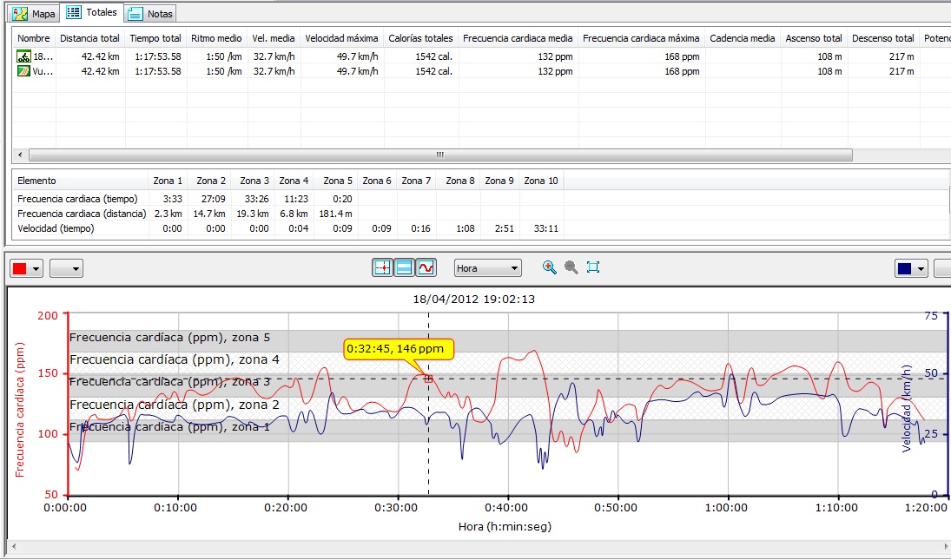Click the red data point marker on curve
Image resolution: width=951 pixels, height=560 pixels.
coord(428,379)
